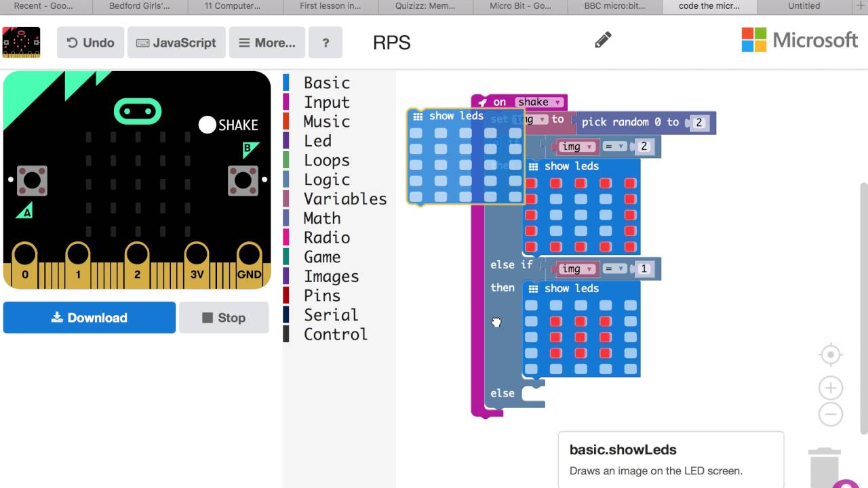
Task: Stop the simulator
Action: click(x=224, y=317)
